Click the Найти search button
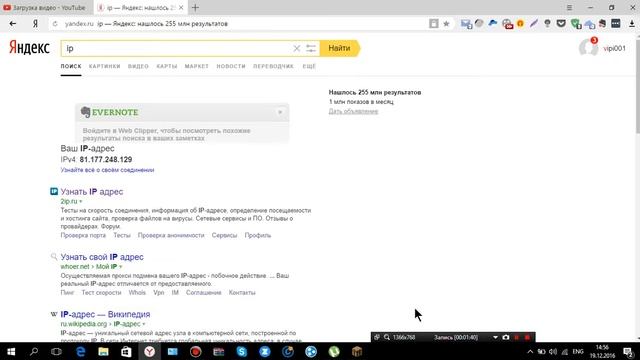 340,48
